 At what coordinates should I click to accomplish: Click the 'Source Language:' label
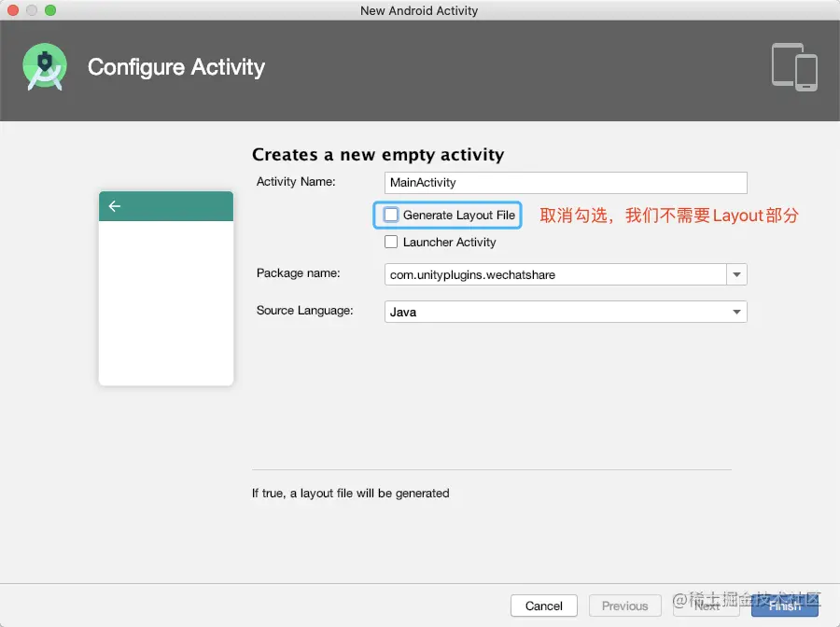[305, 311]
